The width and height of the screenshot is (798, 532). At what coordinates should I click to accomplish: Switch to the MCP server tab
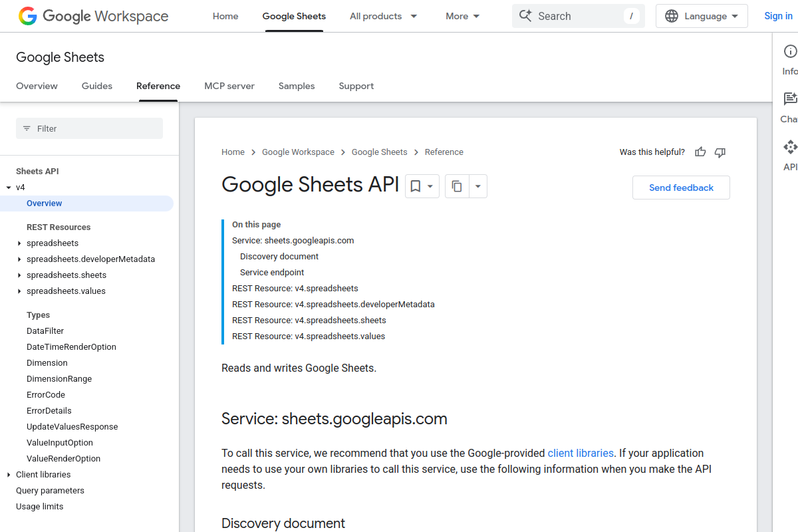pyautogui.click(x=229, y=86)
